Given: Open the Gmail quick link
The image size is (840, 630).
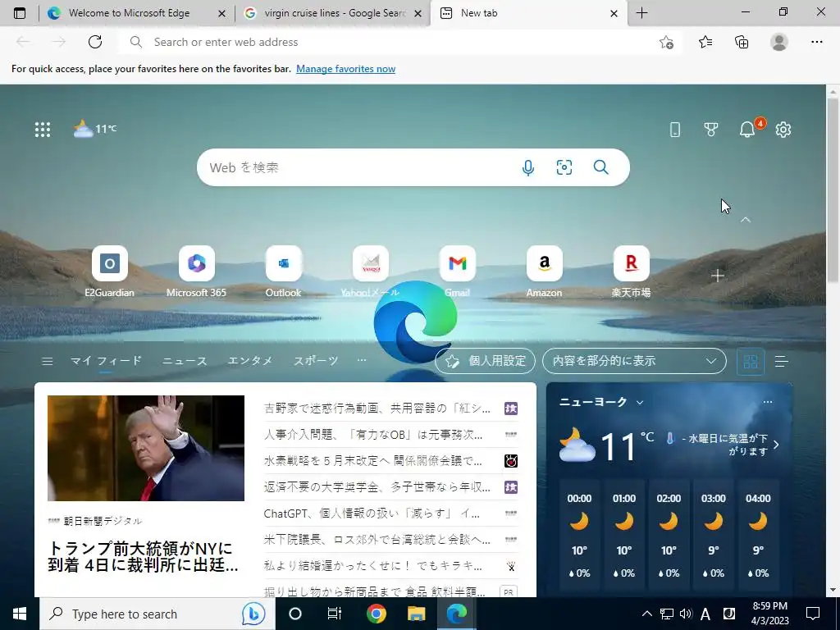Looking at the screenshot, I should coord(457,272).
